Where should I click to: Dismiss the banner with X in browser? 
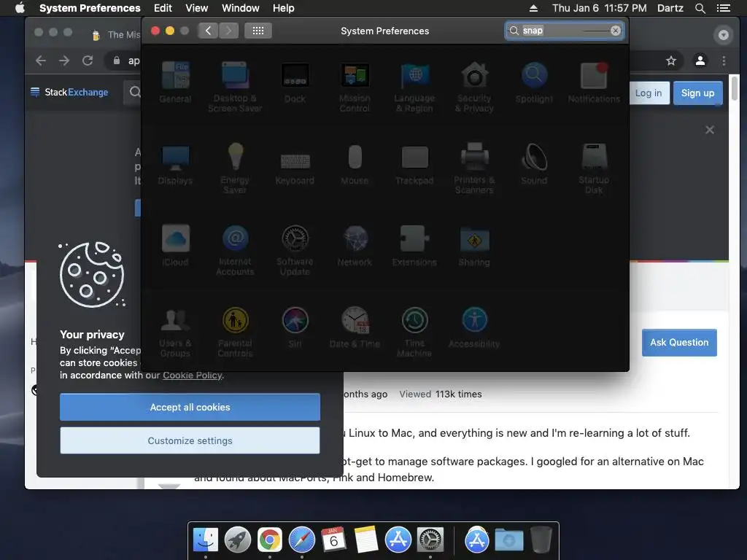tap(710, 130)
